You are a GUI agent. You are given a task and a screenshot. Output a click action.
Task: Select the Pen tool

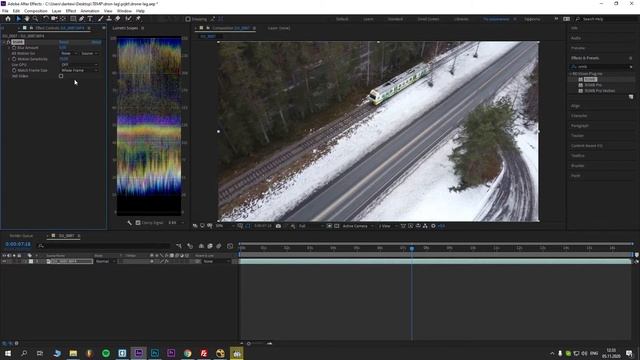pos(81,19)
